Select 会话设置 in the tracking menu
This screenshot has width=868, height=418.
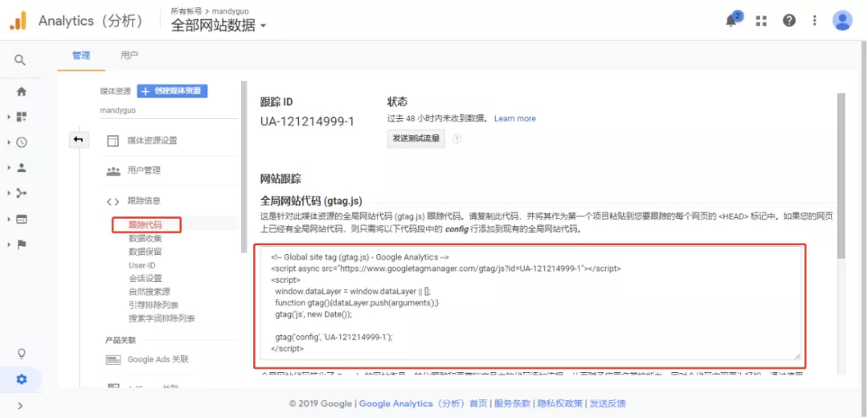(x=145, y=278)
